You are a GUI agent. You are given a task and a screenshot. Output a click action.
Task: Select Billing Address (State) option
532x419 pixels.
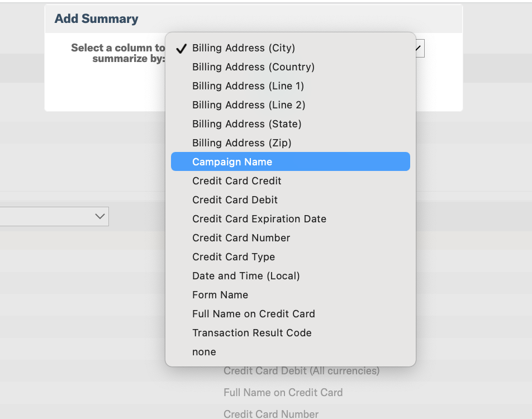point(291,124)
